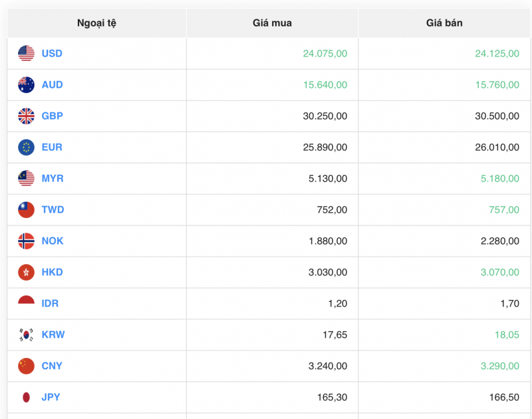Image resolution: width=532 pixels, height=419 pixels.
Task: Click the Ngoại tệ column header
Action: click(x=96, y=23)
